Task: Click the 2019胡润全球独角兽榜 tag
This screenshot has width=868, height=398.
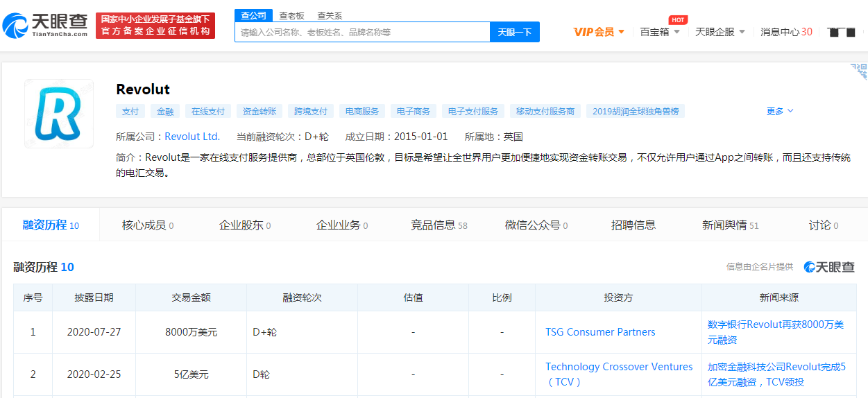Action: (x=636, y=111)
